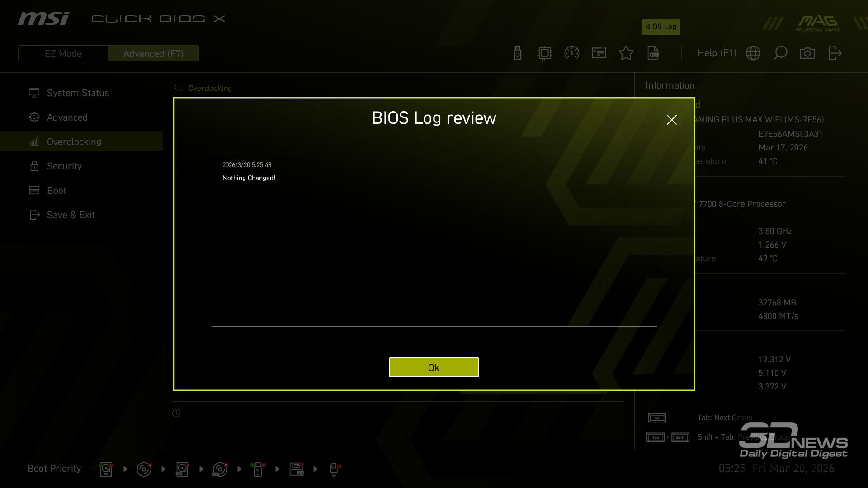Image resolution: width=868 pixels, height=488 pixels.
Task: Close the BIOS Log review dialog
Action: [671, 120]
